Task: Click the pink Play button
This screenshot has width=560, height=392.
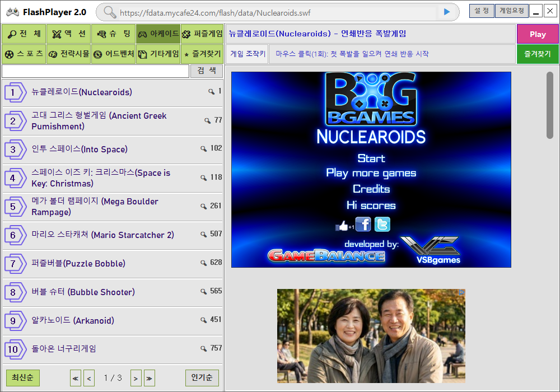Action: pyautogui.click(x=538, y=34)
